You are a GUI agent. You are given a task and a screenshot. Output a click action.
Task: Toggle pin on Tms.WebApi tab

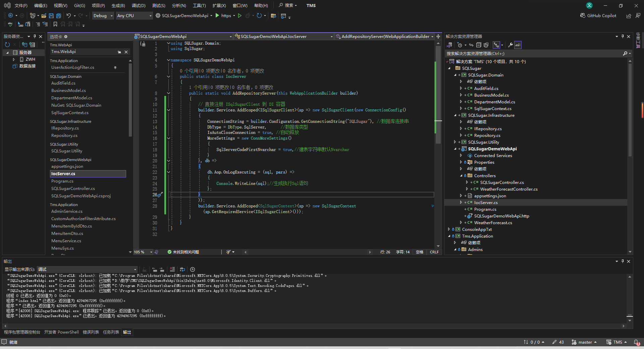(x=119, y=52)
